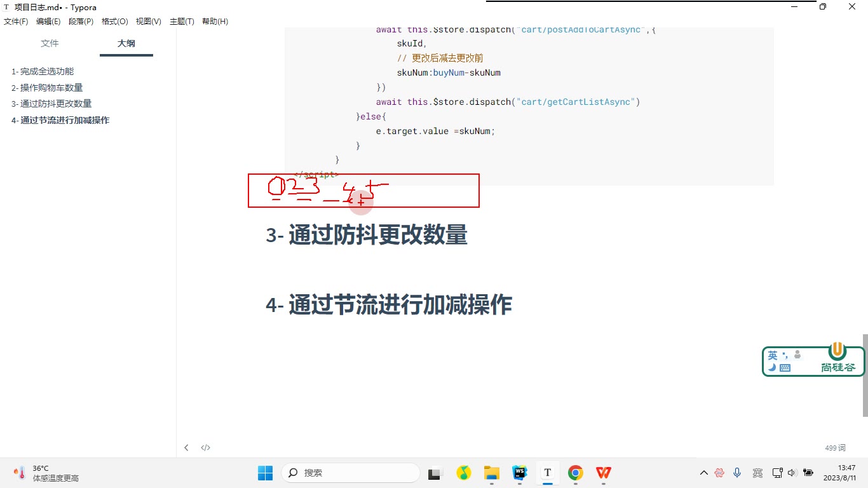Click the user avatar in input widget
The height and width of the screenshot is (488, 868).
(x=797, y=355)
